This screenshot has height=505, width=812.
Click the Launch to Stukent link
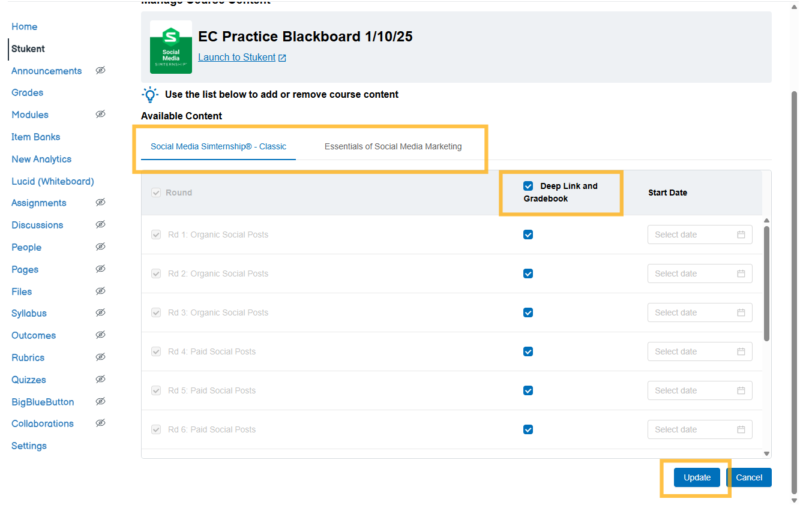click(236, 58)
